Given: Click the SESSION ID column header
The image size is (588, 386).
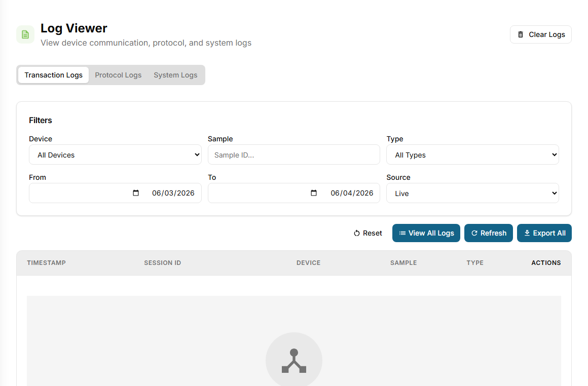Looking at the screenshot, I should click(162, 263).
